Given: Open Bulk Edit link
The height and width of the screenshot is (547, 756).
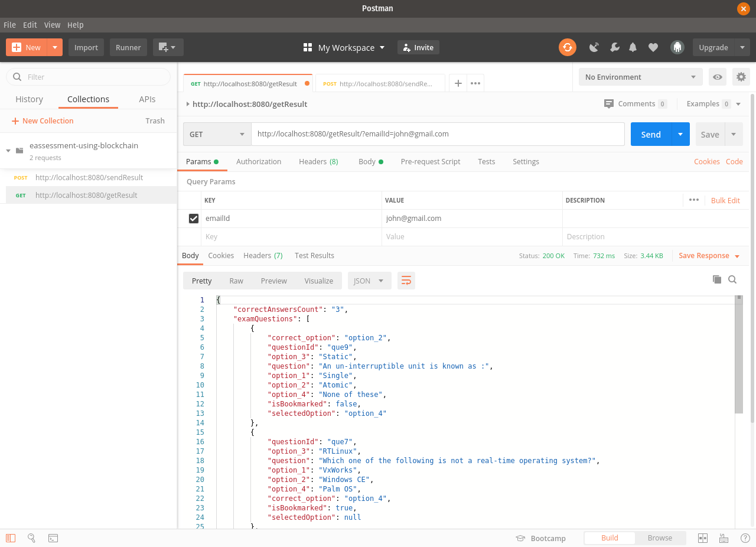Looking at the screenshot, I should tap(725, 200).
